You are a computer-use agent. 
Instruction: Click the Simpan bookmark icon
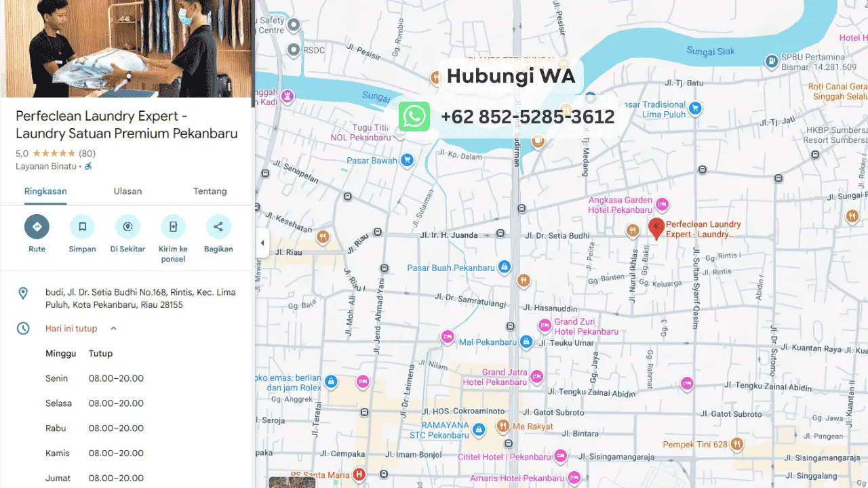coord(82,226)
